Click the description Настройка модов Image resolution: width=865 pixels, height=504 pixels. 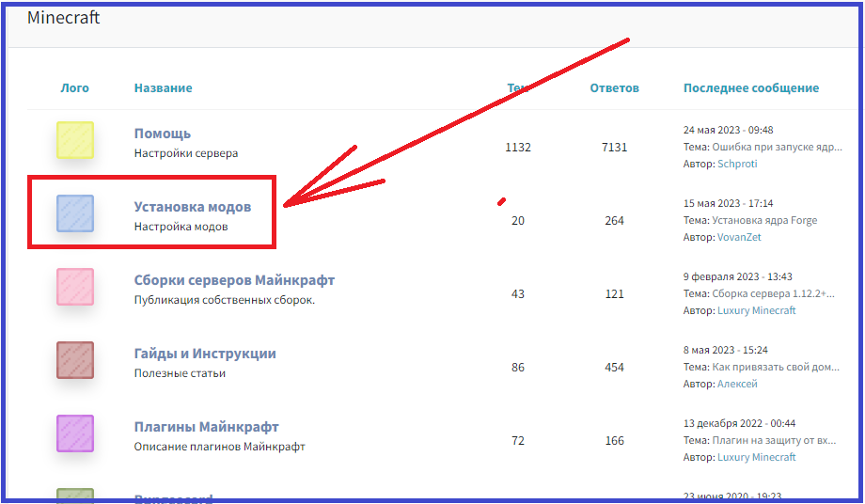(x=181, y=227)
